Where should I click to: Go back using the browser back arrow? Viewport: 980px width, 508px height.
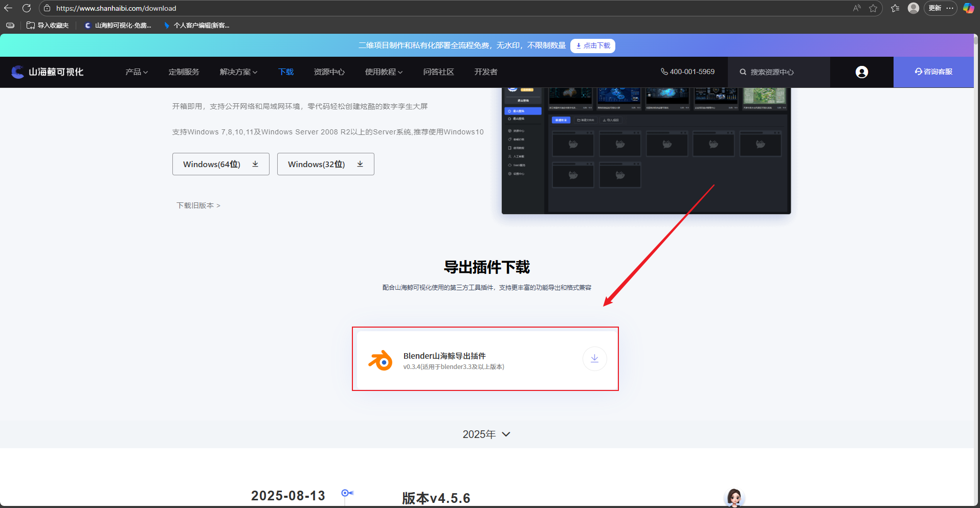pyautogui.click(x=8, y=8)
